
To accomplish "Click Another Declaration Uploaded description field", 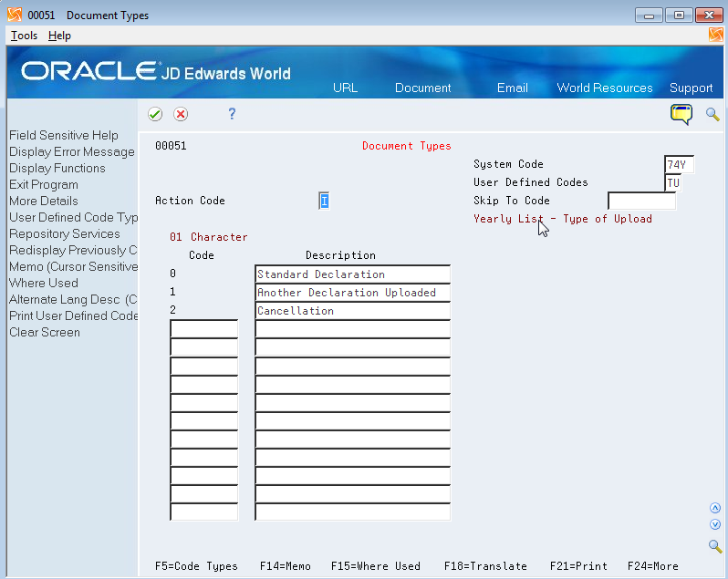I will [x=352, y=293].
